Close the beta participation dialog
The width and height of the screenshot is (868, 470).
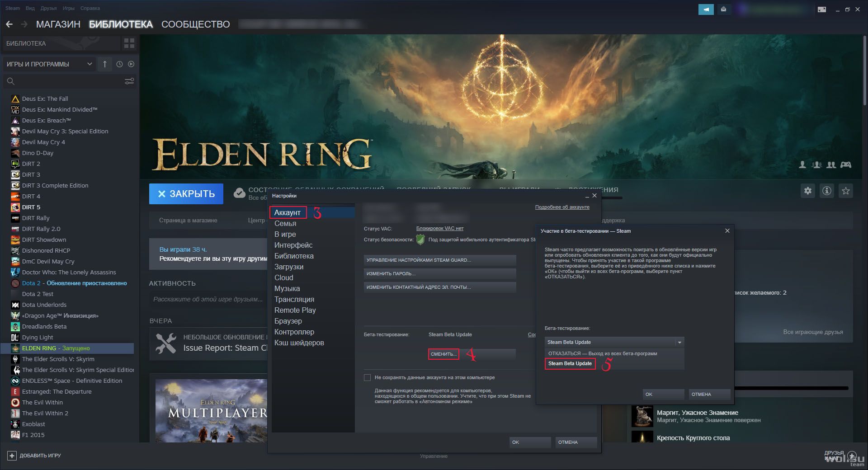click(727, 231)
